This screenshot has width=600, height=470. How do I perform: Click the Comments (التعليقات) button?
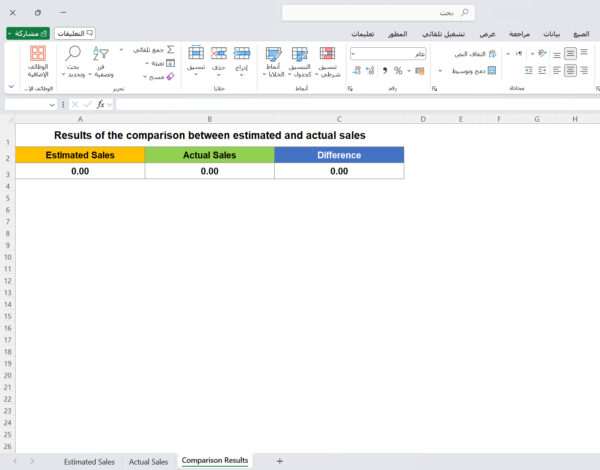click(x=75, y=33)
